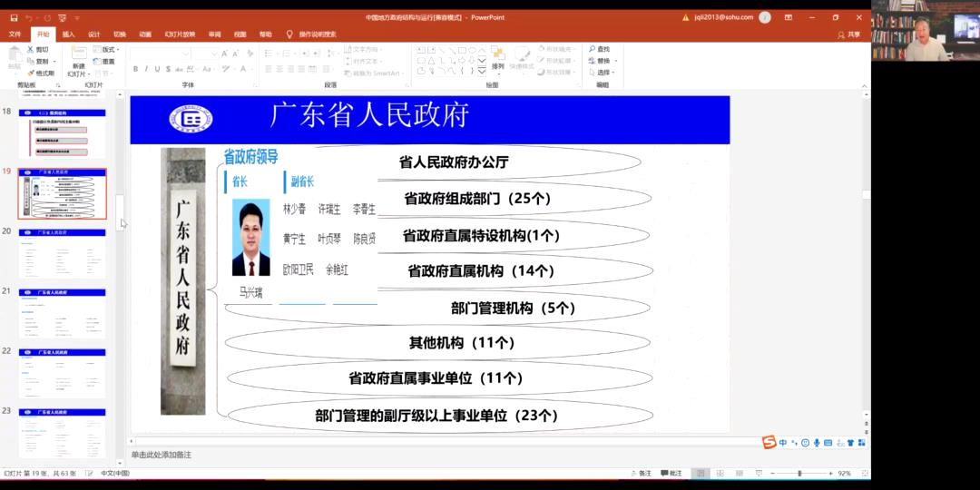
Task: Toggle Sogou Chinese/English 中 mode
Action: 783,443
